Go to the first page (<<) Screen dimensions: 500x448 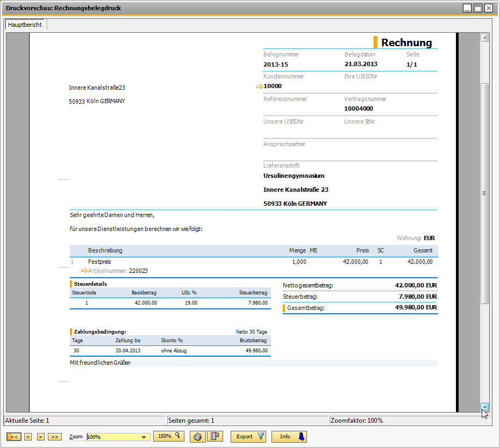[15, 437]
